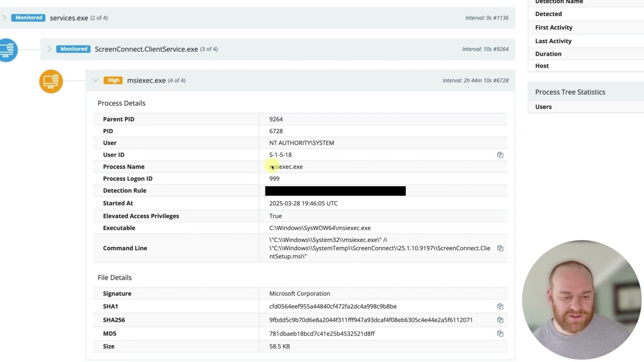
Task: Collapse the msiexec.exe process details
Action: click(x=96, y=80)
